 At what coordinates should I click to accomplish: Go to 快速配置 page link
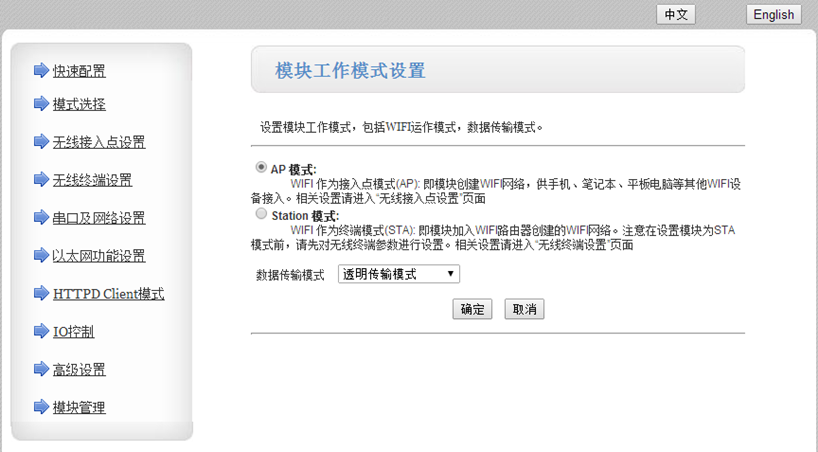[x=79, y=71]
